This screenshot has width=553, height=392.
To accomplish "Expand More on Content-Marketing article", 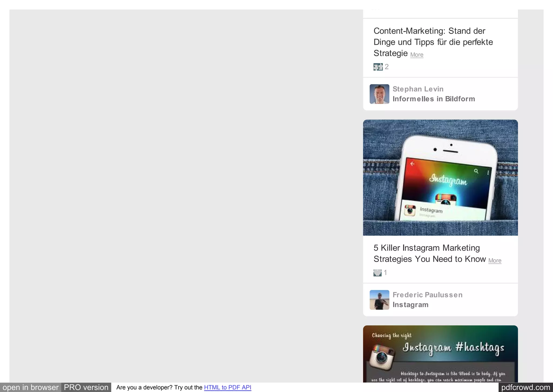I will 417,55.
